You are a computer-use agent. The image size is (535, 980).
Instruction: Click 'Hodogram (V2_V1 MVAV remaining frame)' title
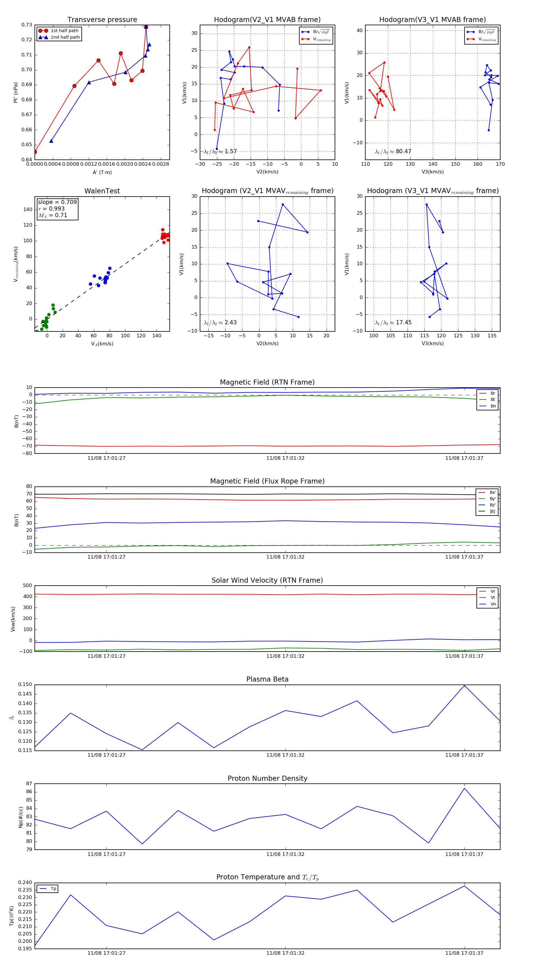click(267, 191)
